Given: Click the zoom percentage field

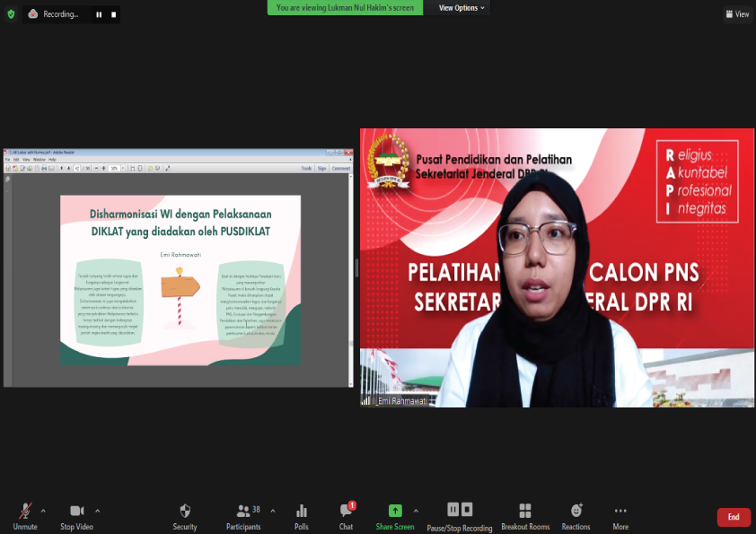Looking at the screenshot, I should [x=114, y=168].
